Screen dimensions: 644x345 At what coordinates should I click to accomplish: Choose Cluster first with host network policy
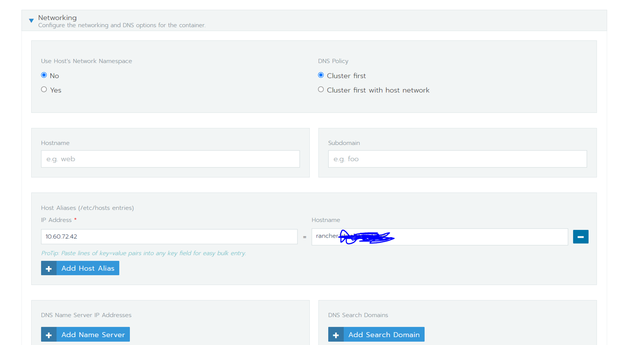(320, 89)
